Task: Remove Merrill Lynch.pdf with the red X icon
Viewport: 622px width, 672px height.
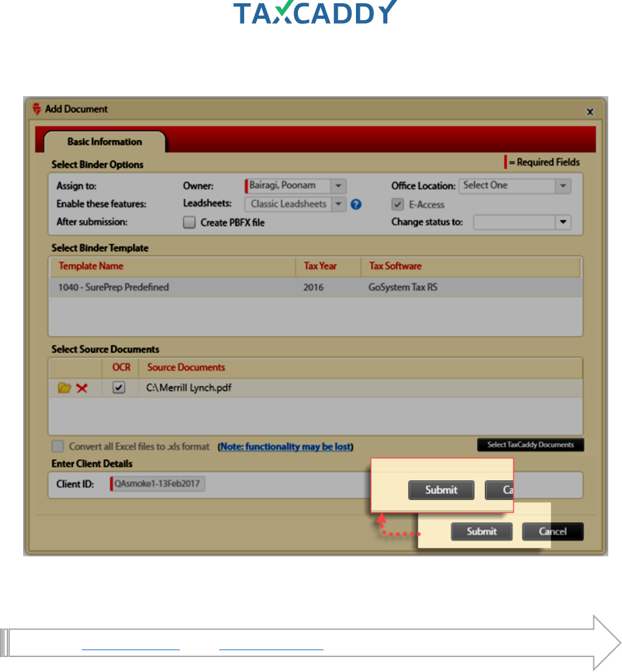Action: 82,388
